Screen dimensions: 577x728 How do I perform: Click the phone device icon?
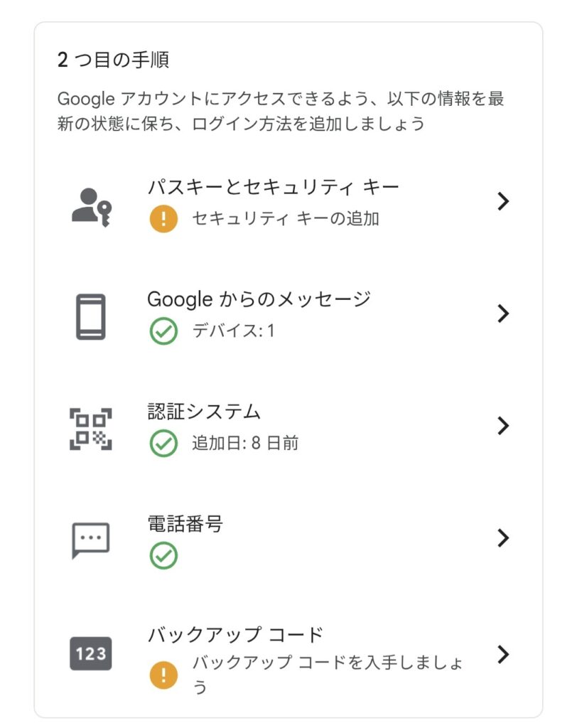click(x=90, y=317)
